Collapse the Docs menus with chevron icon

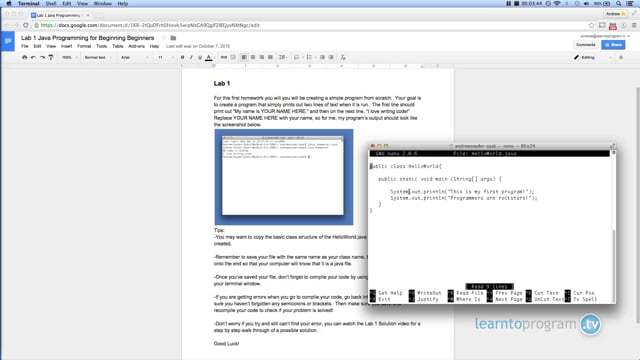pos(621,58)
